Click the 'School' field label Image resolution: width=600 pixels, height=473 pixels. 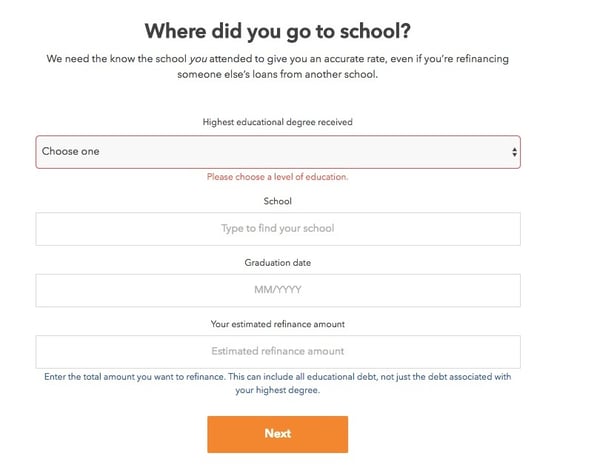(x=278, y=201)
